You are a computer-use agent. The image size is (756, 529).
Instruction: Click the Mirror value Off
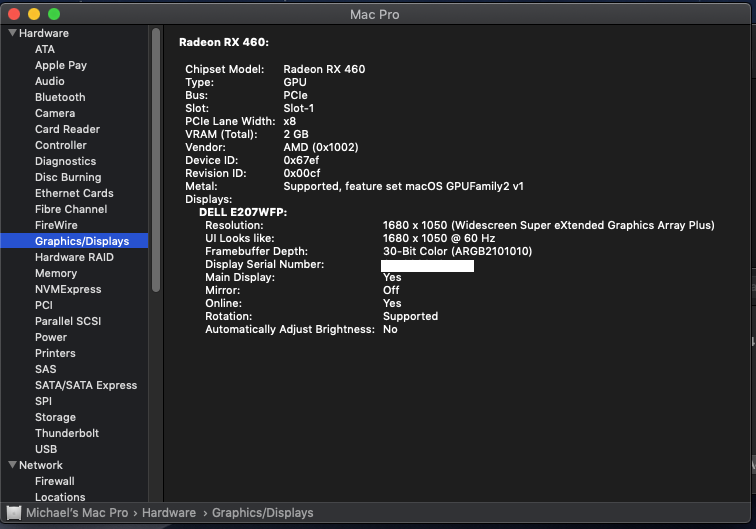pos(391,290)
